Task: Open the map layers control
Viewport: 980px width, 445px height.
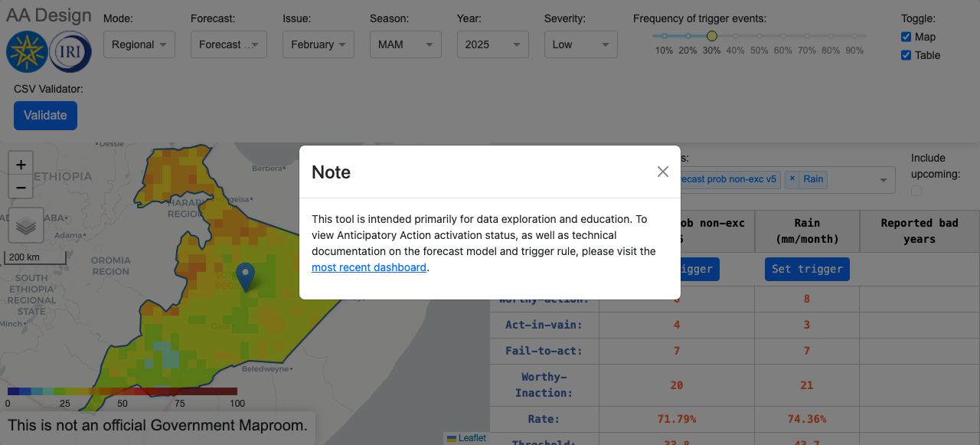Action: click(25, 226)
